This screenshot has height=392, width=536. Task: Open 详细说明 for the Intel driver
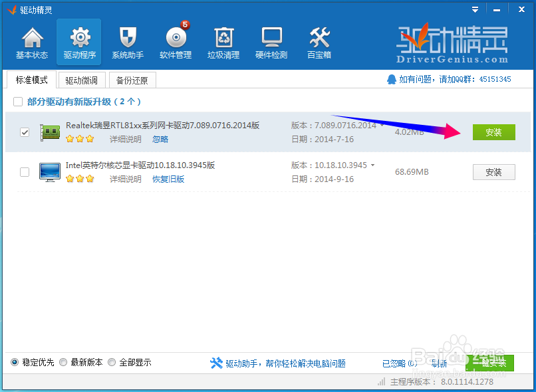point(126,179)
